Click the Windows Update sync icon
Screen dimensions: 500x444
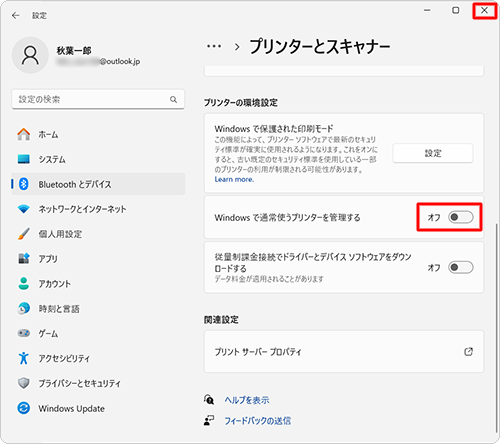pyautogui.click(x=24, y=408)
